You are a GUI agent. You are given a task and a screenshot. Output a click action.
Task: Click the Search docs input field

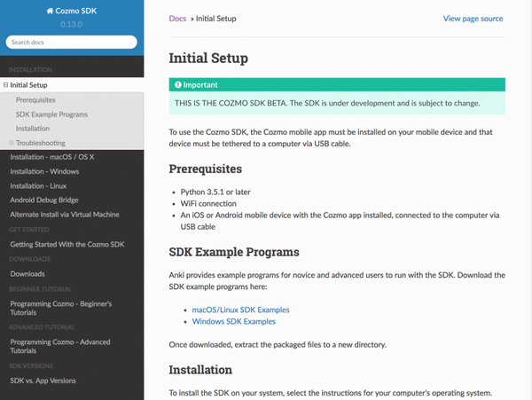coord(72,42)
